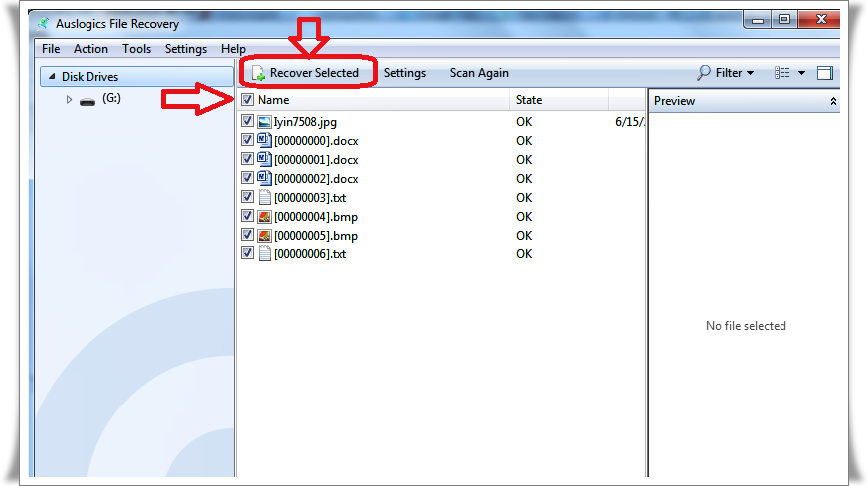Click the 6/15 date cell
Image resolution: width=868 pixels, height=486 pixels.
click(630, 122)
